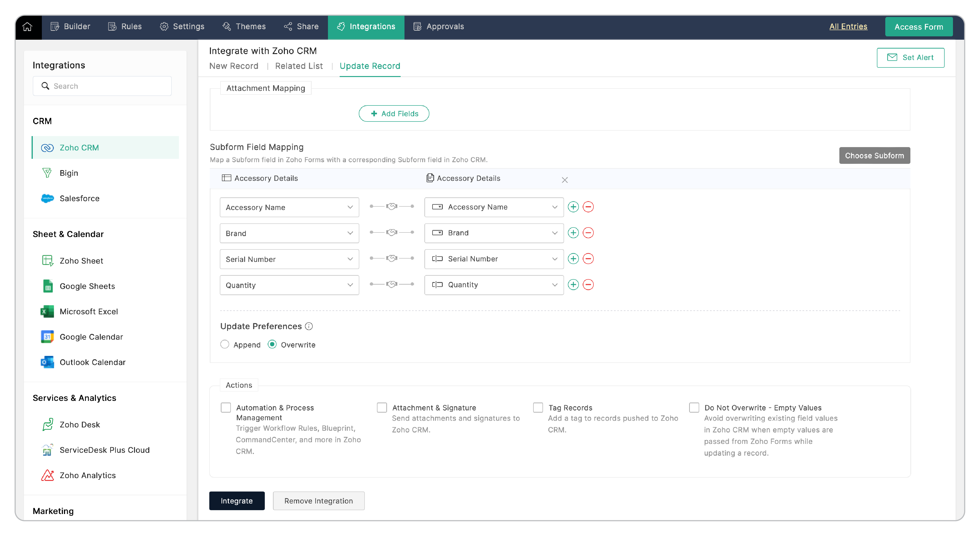The width and height of the screenshot is (980, 536).
Task: Open the Rules tab
Action: (125, 27)
